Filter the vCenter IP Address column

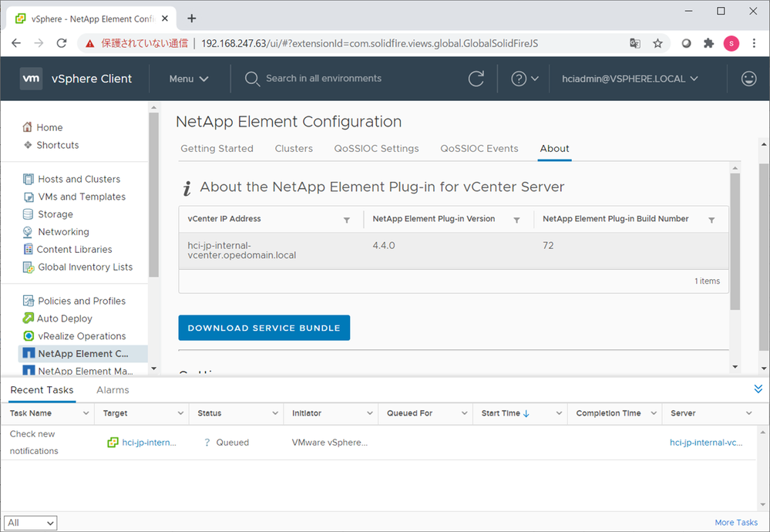point(347,220)
